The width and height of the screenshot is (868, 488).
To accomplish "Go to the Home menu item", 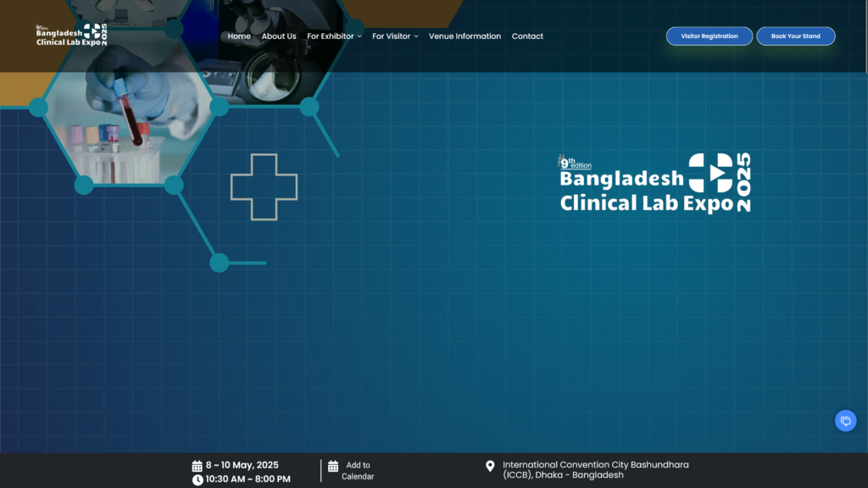I will coord(239,36).
